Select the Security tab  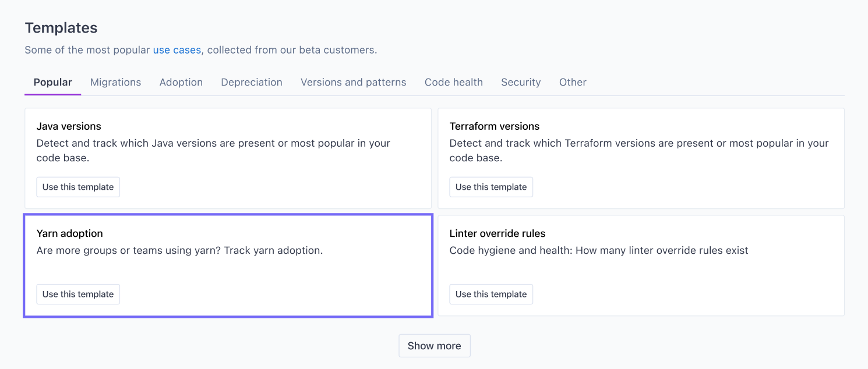520,82
